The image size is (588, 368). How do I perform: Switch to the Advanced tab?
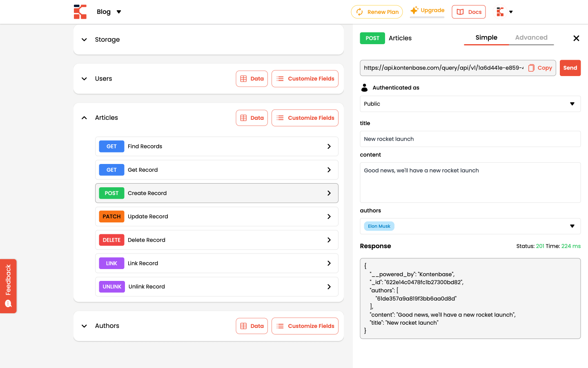531,38
